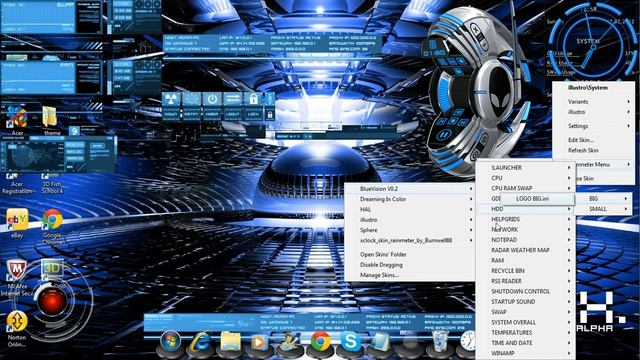Open the notepad icon in the dock
This screenshot has width=640, height=360.
(x=381, y=342)
